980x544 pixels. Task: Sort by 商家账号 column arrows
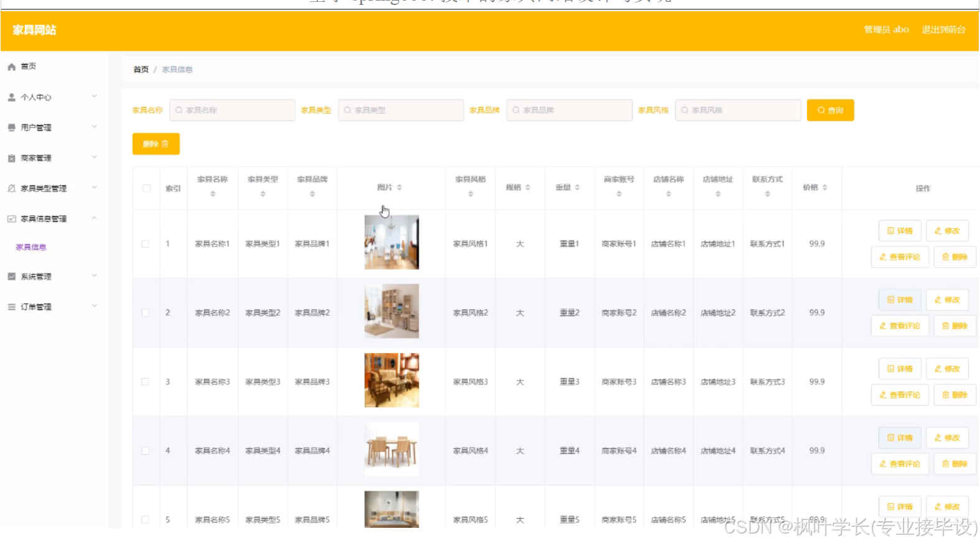click(x=619, y=194)
